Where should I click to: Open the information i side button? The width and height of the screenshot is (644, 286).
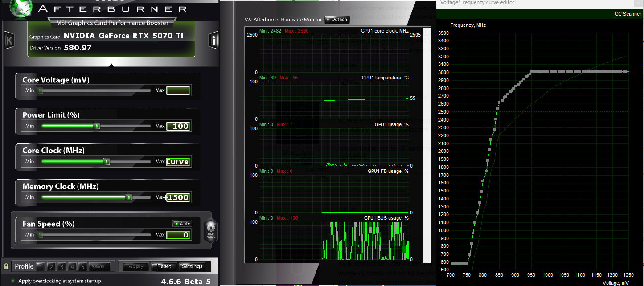click(x=214, y=41)
